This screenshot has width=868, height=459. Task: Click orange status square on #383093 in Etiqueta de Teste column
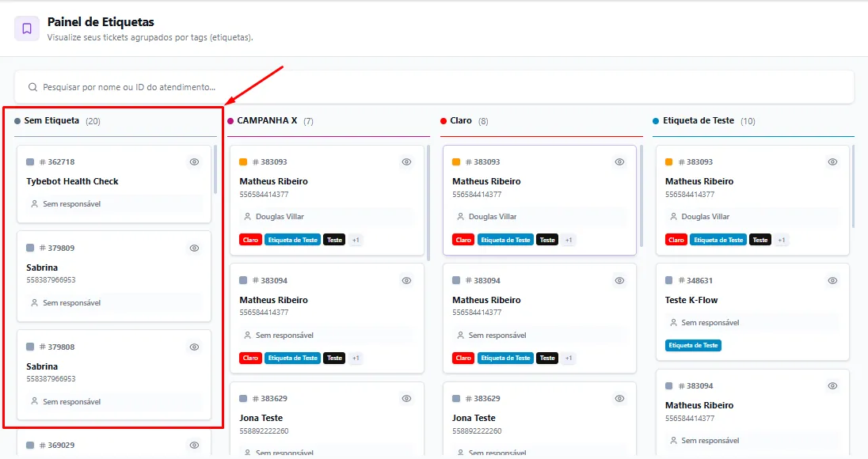pyautogui.click(x=668, y=162)
